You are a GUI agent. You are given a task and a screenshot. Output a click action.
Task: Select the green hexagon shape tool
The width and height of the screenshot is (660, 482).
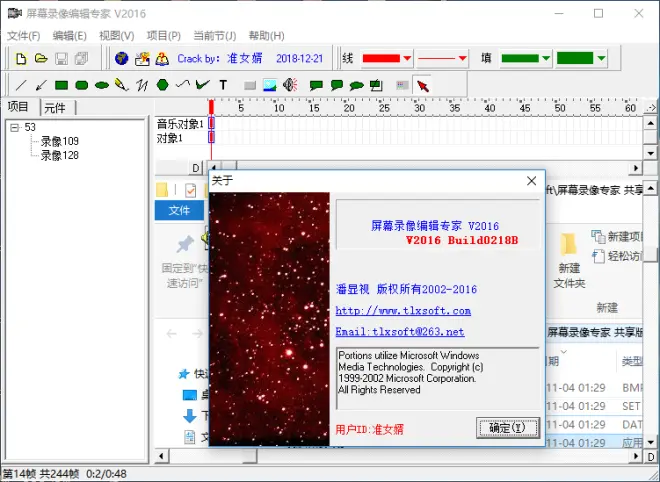pos(162,85)
